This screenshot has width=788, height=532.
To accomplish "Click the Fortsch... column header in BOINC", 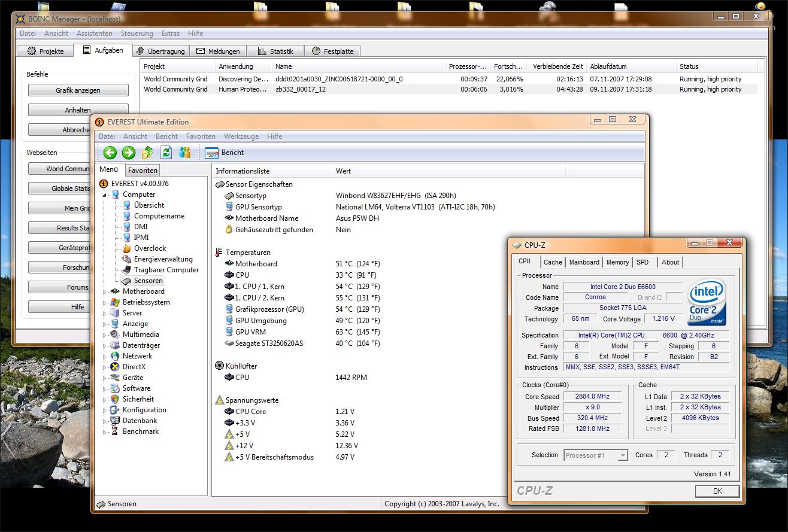I will coord(509,66).
